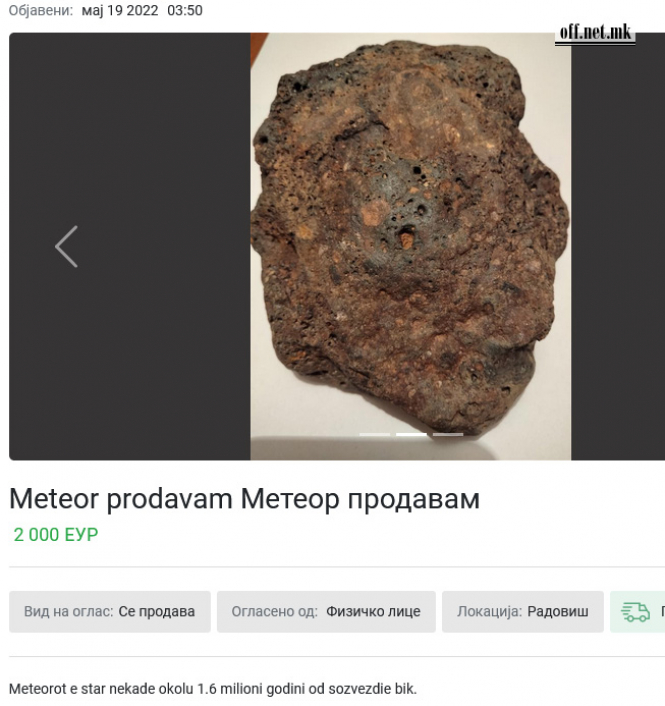Click the 'Се продава' ad type value

pos(157,611)
